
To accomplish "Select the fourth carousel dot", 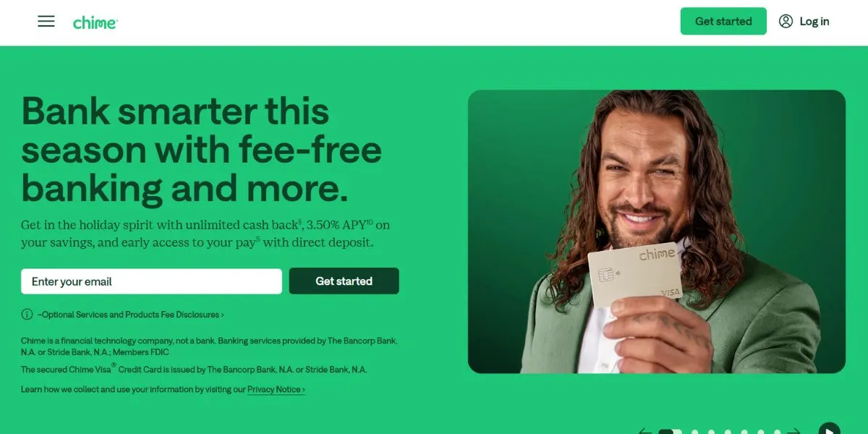I will click(728, 432).
